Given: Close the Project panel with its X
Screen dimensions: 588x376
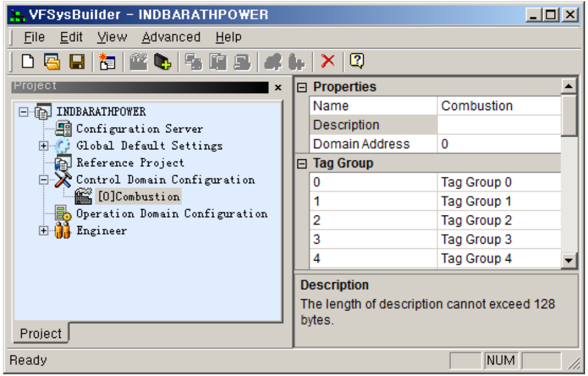Looking at the screenshot, I should [x=278, y=87].
